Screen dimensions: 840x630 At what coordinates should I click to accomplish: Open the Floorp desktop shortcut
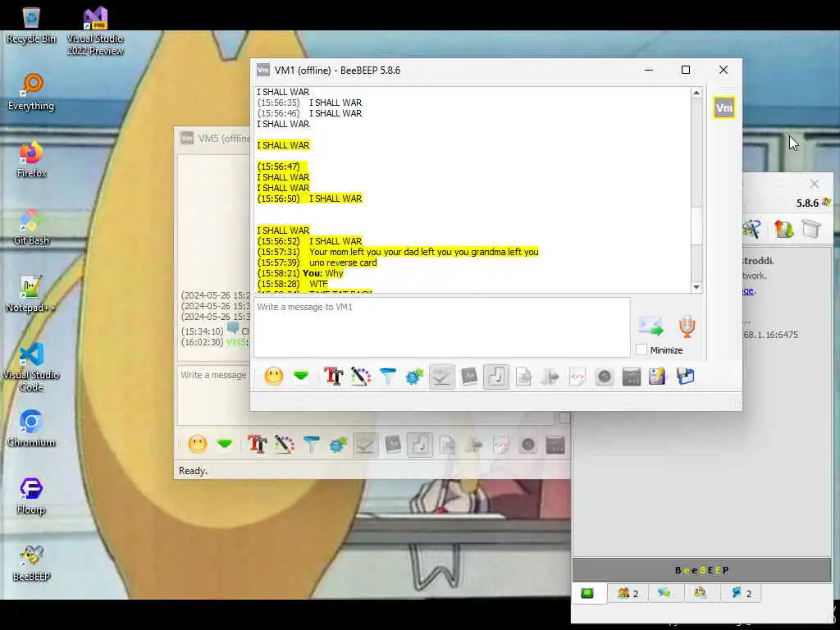31,496
